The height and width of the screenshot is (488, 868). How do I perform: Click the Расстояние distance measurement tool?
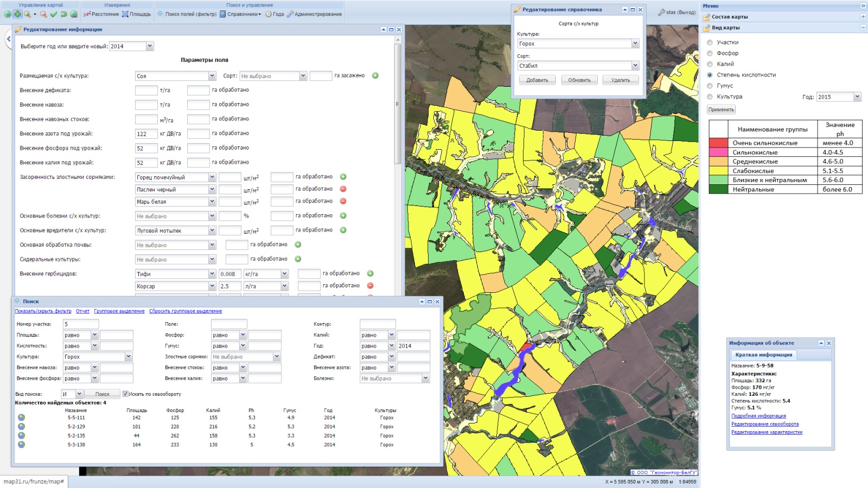click(101, 14)
